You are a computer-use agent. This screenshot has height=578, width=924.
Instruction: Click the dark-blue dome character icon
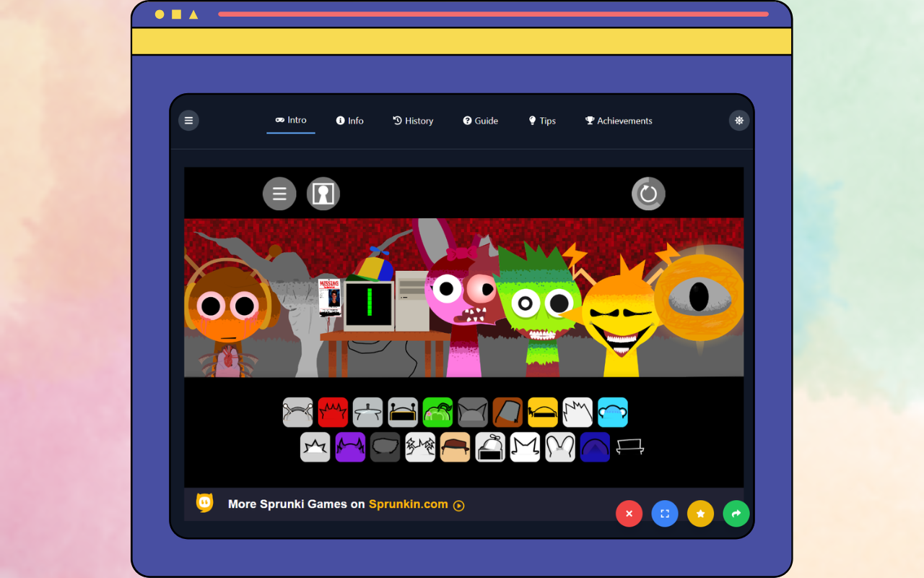tap(595, 447)
